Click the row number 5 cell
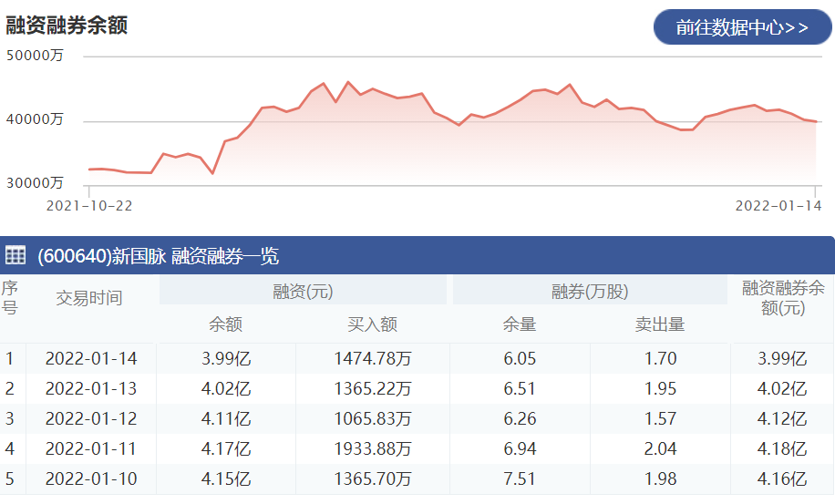Image resolution: width=835 pixels, height=504 pixels. (x=10, y=479)
